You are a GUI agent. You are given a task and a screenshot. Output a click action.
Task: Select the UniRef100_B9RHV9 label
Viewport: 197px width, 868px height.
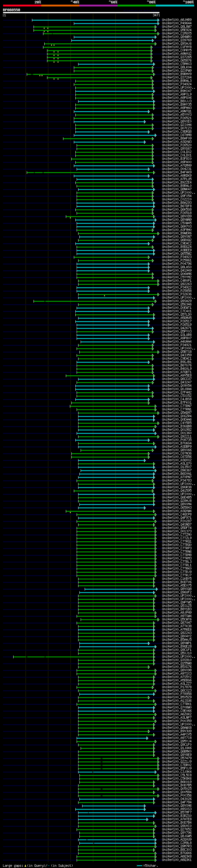click(177, 74)
